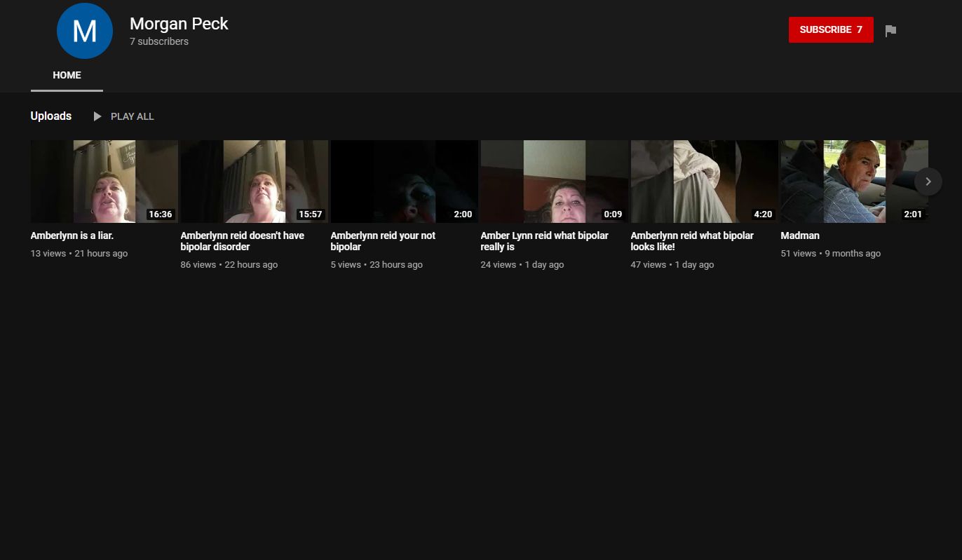Subscribe to Morgan Peck channel

[831, 29]
